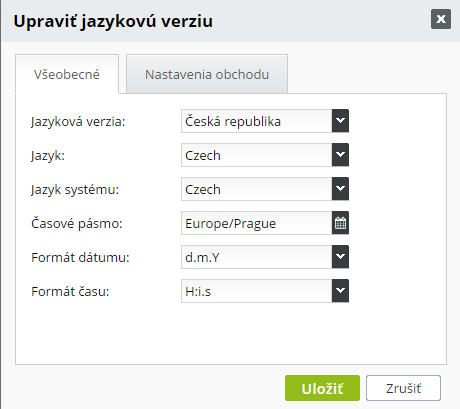Open the Formát dátumu dropdown arrow
The height and width of the screenshot is (409, 460).
click(340, 257)
